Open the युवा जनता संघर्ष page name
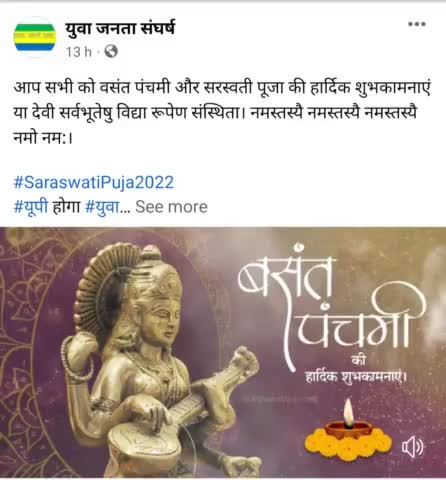 click(x=120, y=28)
